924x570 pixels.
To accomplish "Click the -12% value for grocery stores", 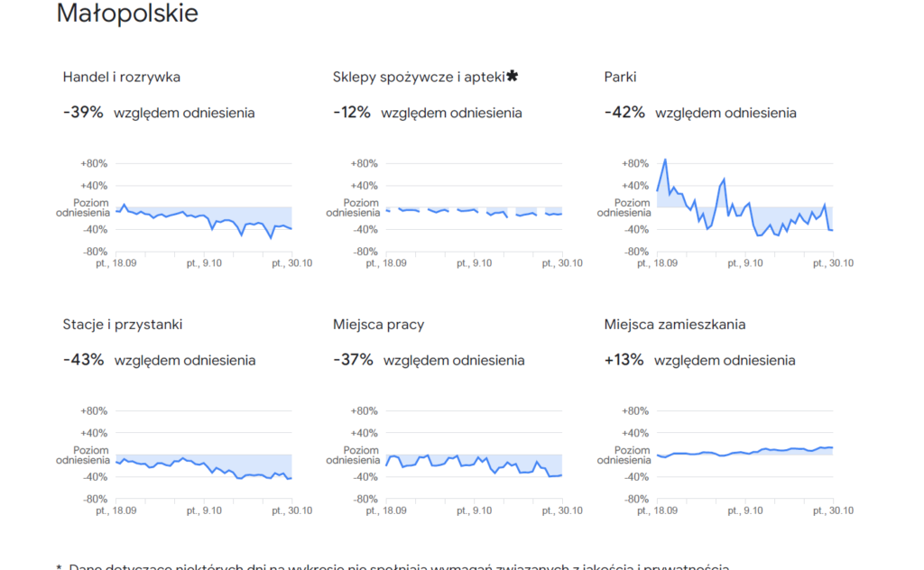I will [352, 113].
